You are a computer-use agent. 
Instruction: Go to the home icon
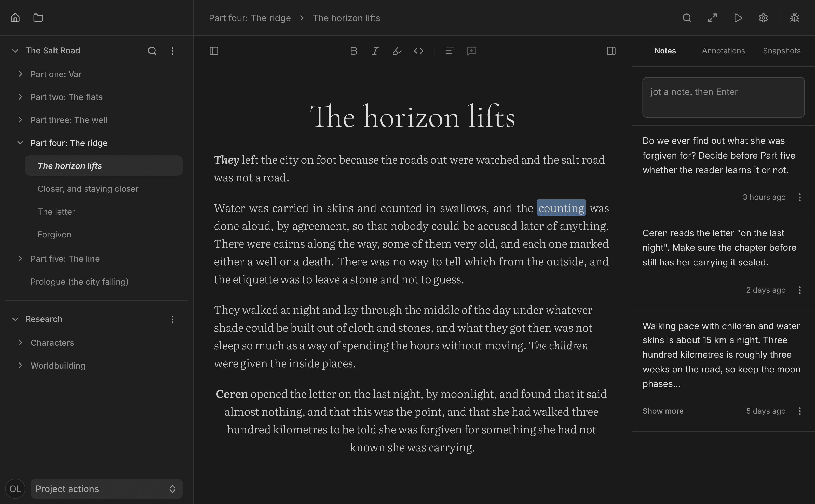pos(15,18)
